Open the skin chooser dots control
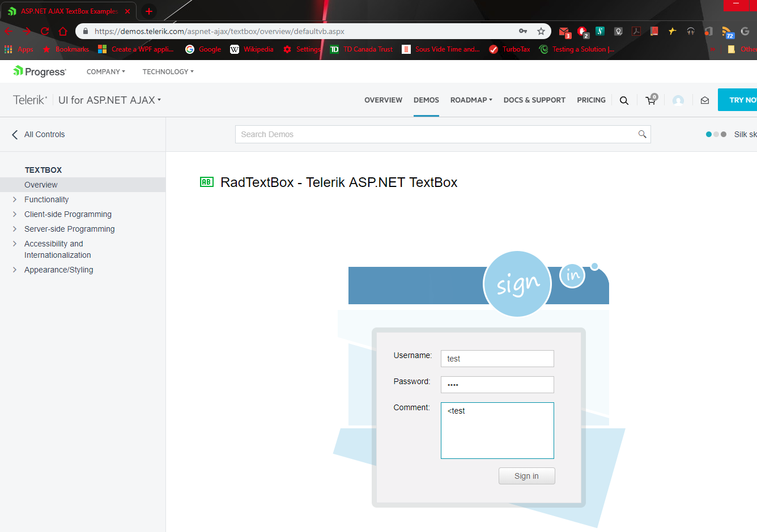This screenshot has width=757, height=532. coord(716,134)
